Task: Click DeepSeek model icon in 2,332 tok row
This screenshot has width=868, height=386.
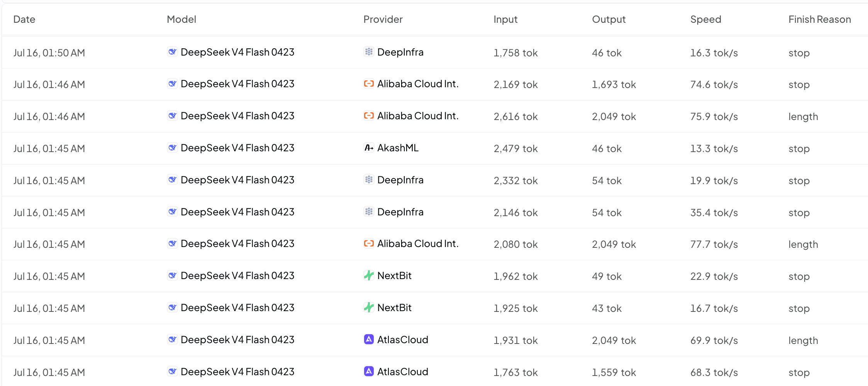Action: (x=172, y=180)
